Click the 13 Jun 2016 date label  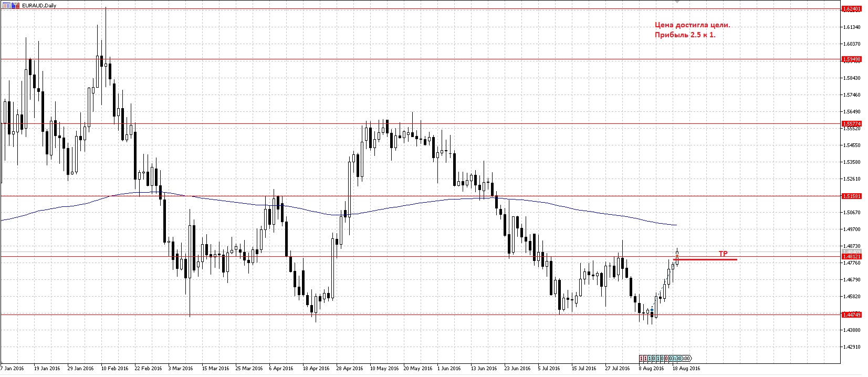484,369
